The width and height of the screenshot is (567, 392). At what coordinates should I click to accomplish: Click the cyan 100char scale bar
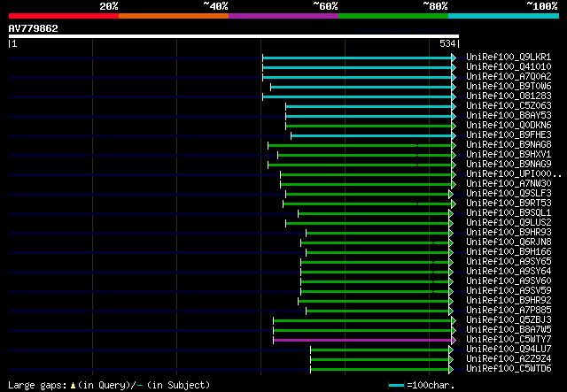coord(396,386)
